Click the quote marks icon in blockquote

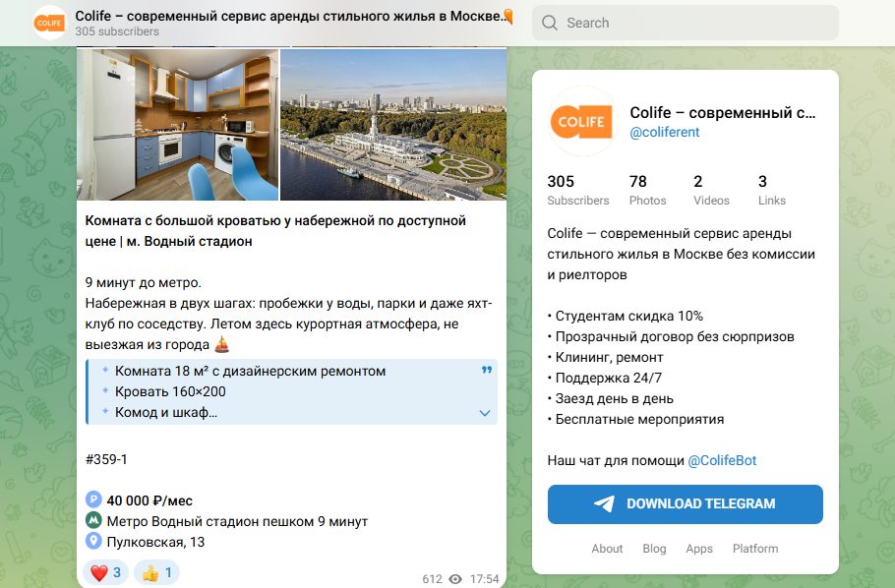click(486, 370)
